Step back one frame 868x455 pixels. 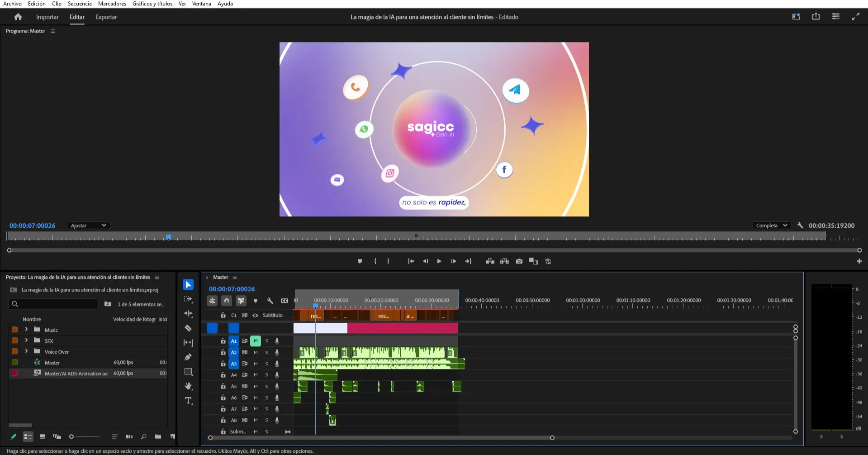point(425,261)
